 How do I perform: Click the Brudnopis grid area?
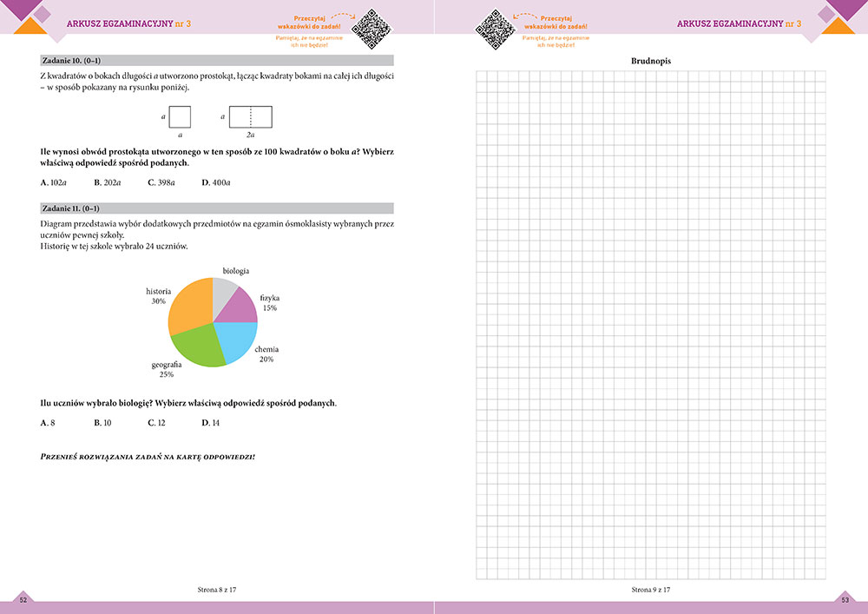(x=651, y=325)
